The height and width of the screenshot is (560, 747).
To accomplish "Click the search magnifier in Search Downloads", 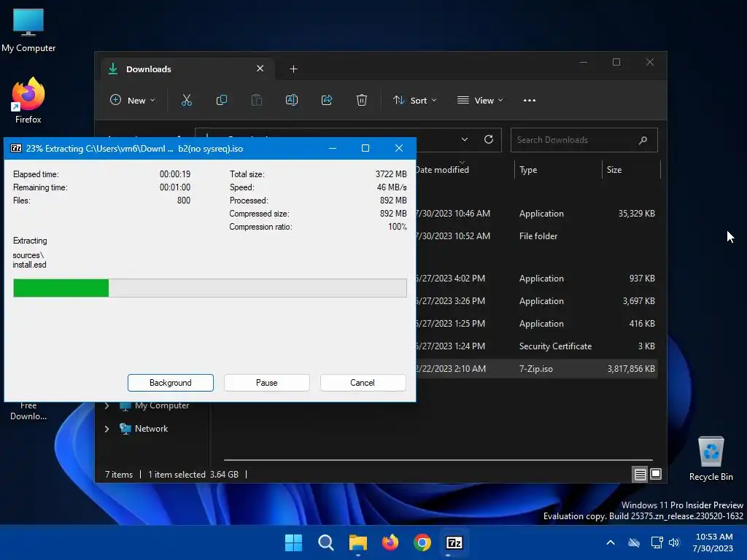I will point(643,140).
